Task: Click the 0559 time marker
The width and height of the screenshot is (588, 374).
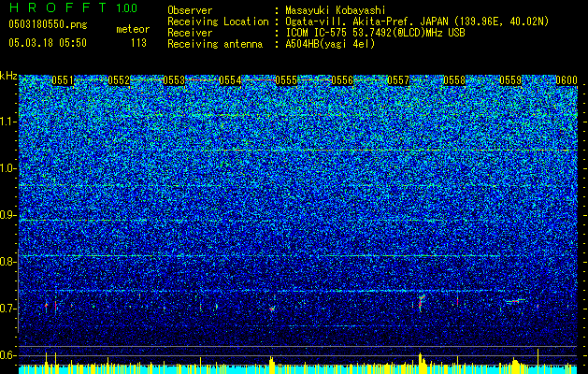Action: 510,80
